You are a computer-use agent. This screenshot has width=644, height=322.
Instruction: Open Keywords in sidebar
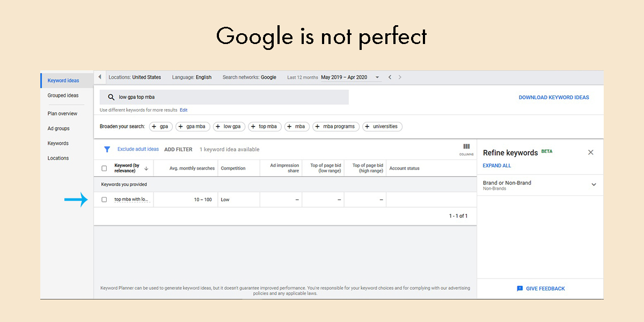(x=58, y=143)
